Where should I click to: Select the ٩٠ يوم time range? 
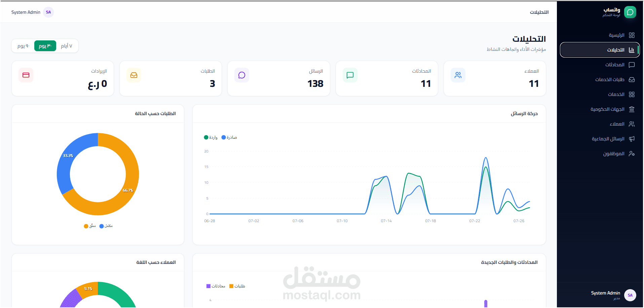(x=24, y=46)
